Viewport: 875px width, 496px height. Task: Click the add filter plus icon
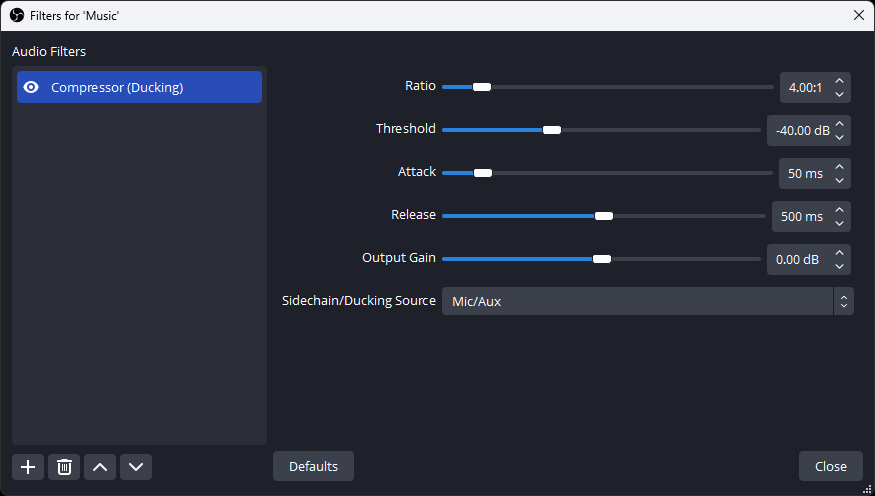(x=28, y=466)
